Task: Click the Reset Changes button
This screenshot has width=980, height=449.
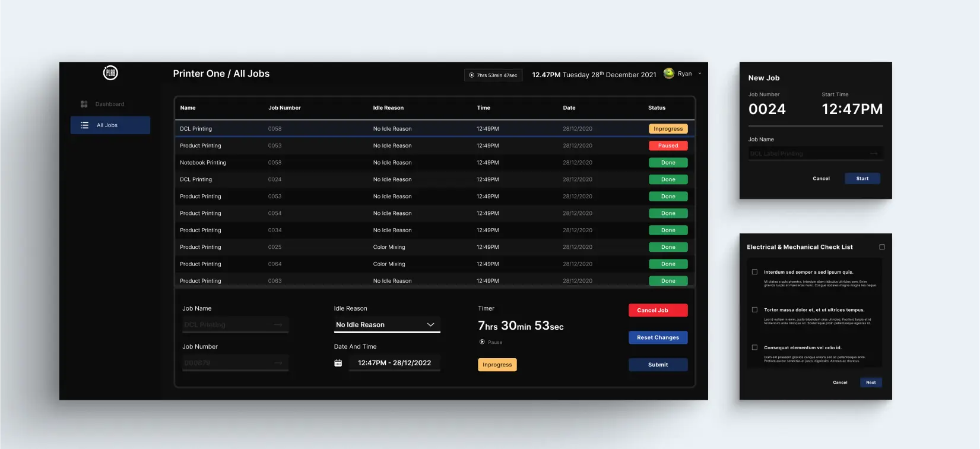Action: coord(658,337)
